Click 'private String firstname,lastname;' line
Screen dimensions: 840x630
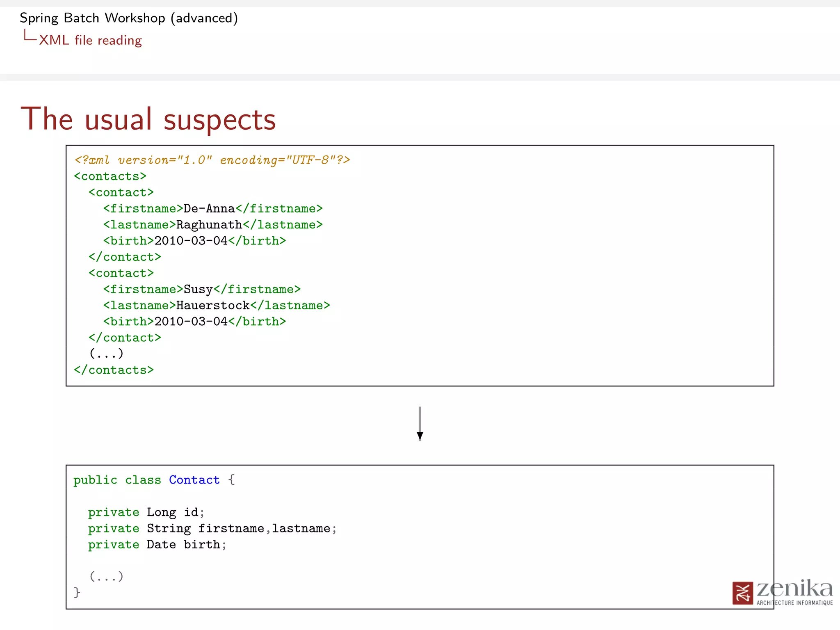click(212, 529)
